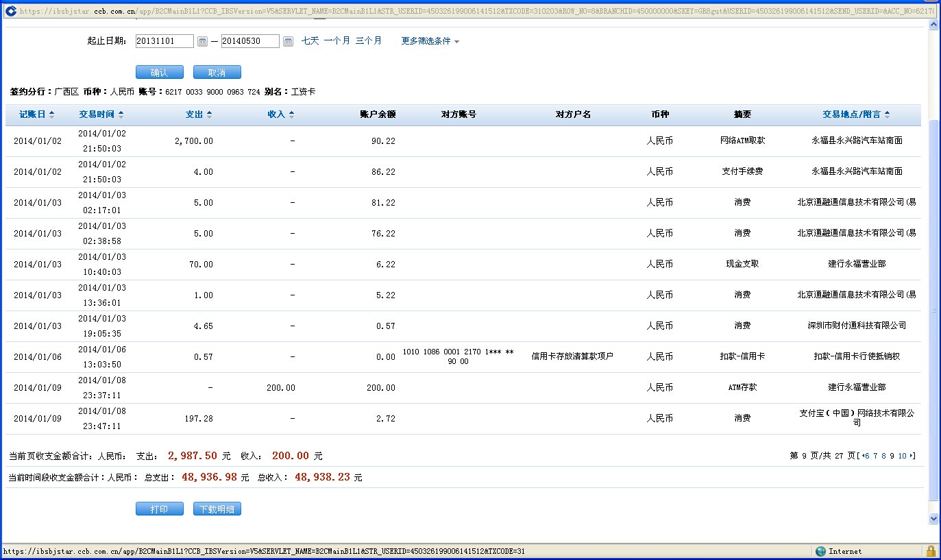
Task: Click the Internet zone globe icon
Action: click(x=820, y=551)
